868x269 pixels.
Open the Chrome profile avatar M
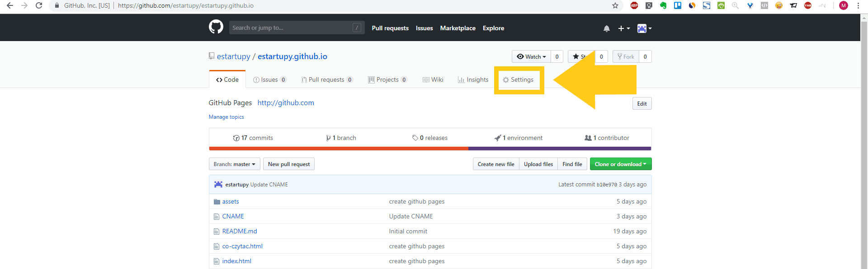(844, 5)
